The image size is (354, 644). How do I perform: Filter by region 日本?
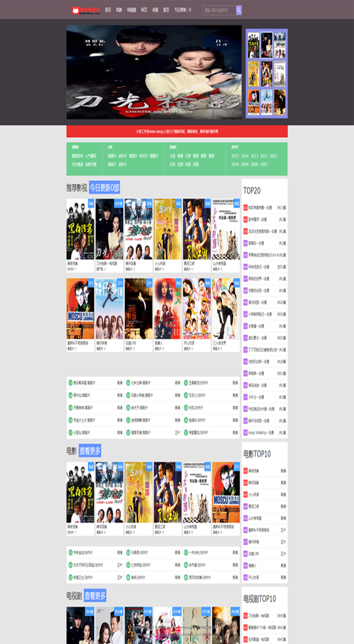tap(172, 164)
